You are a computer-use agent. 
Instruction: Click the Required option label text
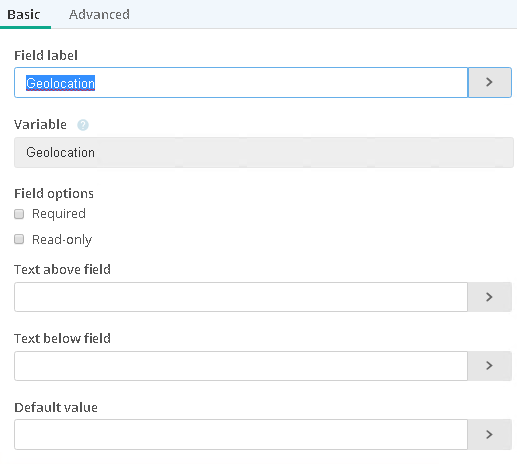coord(59,214)
